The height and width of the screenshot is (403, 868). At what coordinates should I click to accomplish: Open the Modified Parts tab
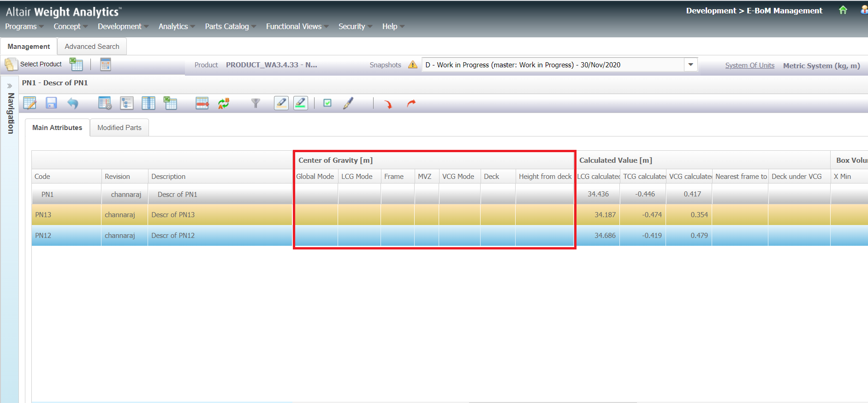(x=119, y=128)
